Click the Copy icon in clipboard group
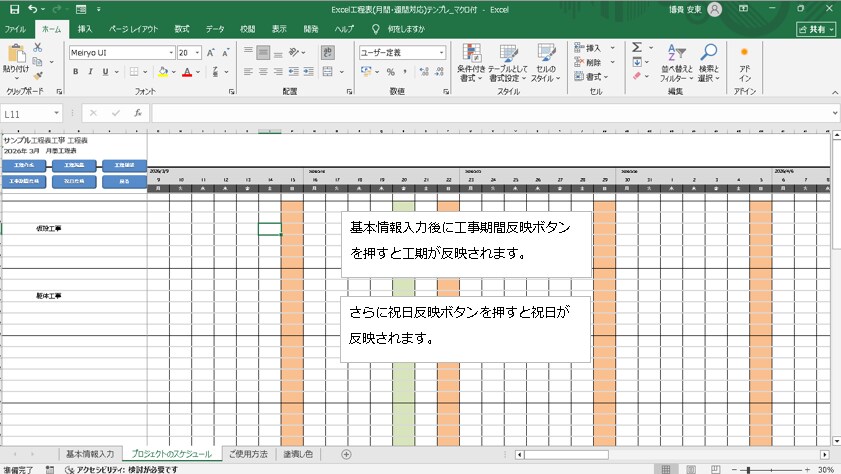841x474 pixels. [38, 62]
